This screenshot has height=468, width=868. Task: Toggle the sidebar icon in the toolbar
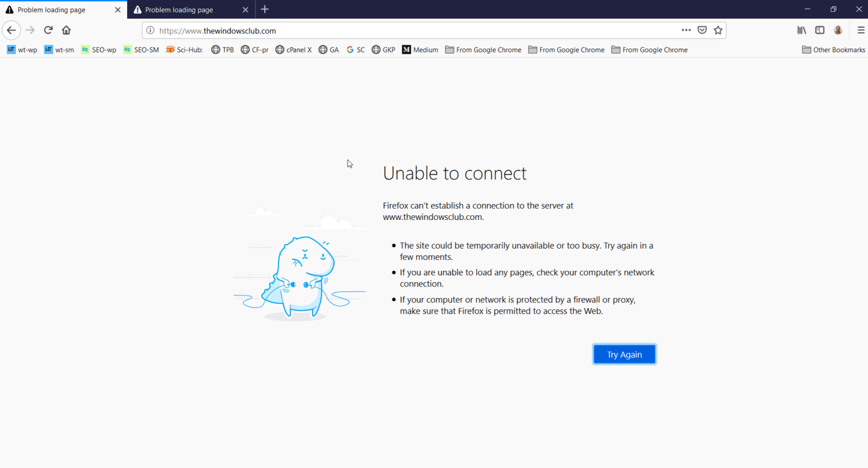click(x=819, y=30)
